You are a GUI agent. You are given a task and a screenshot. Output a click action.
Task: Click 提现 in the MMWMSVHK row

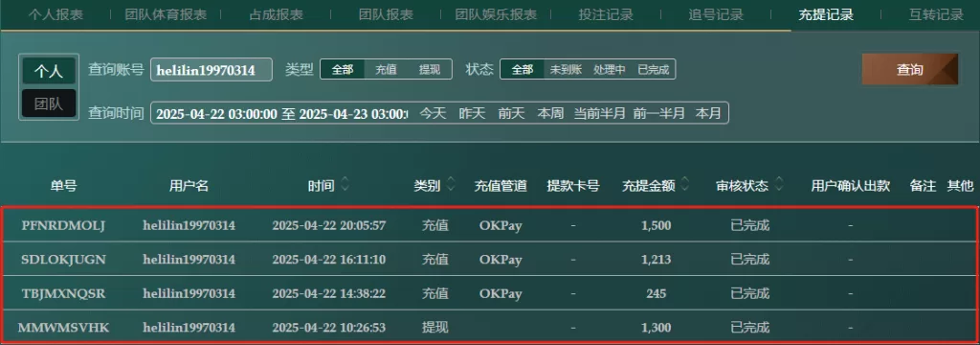(435, 327)
